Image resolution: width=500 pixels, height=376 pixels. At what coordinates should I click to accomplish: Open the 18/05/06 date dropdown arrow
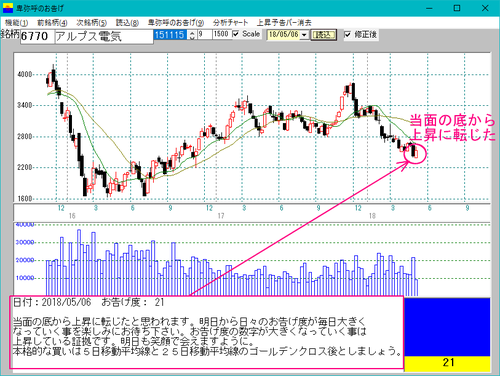click(x=304, y=35)
